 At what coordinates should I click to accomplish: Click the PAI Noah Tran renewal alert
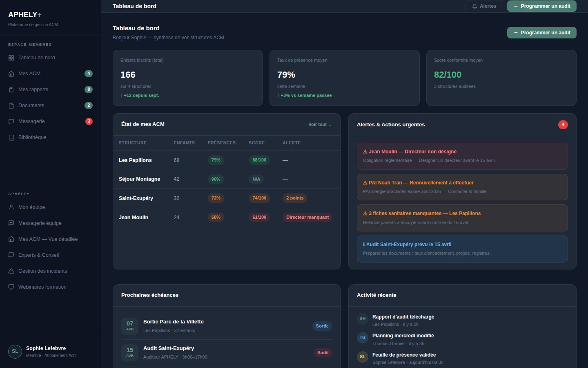tap(462, 187)
